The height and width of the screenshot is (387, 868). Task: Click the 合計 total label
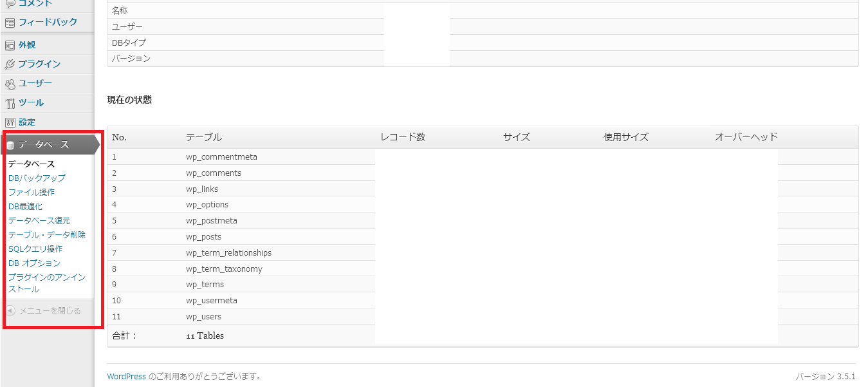pos(125,336)
